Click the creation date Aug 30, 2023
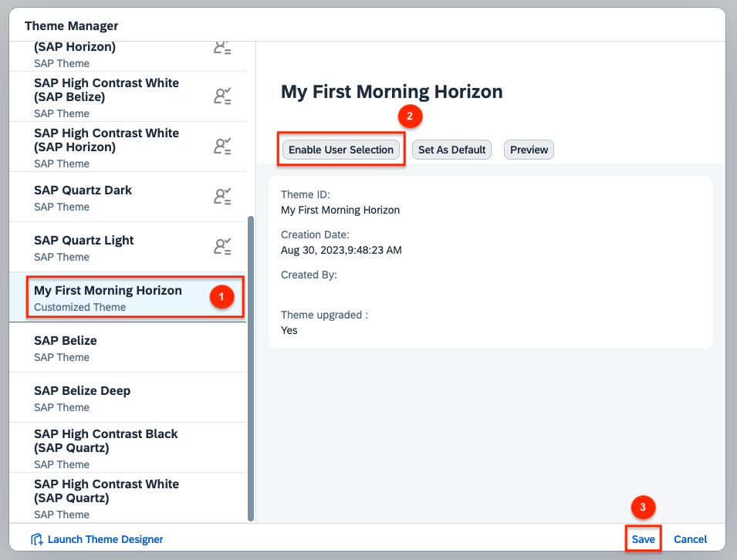 341,250
